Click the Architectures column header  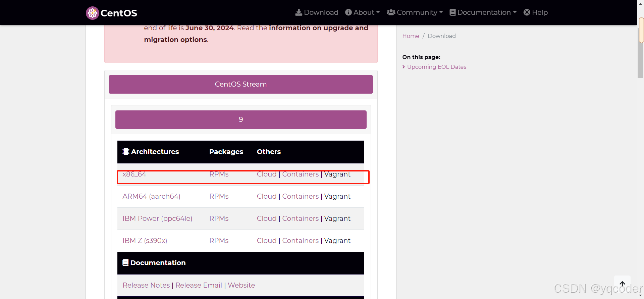tap(151, 152)
